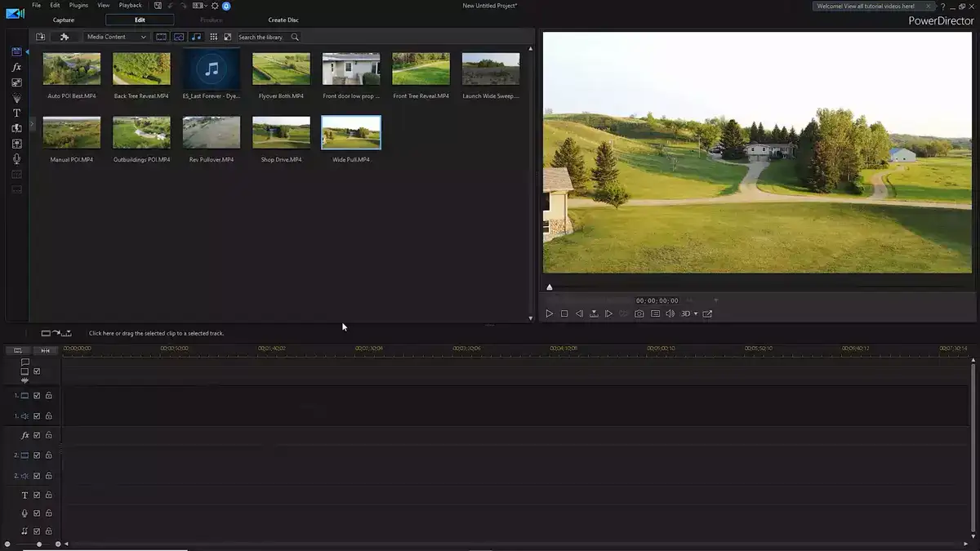Switch to the Capture tab
Screen dimensions: 980x551
tap(64, 20)
